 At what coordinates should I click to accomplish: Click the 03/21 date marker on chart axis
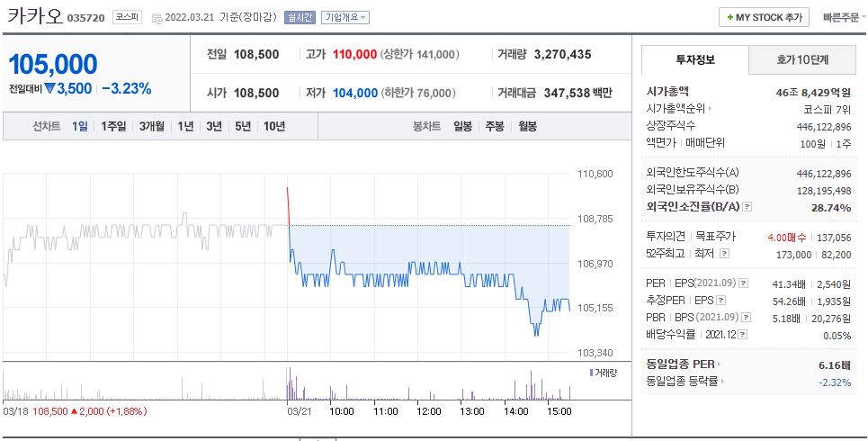[298, 411]
